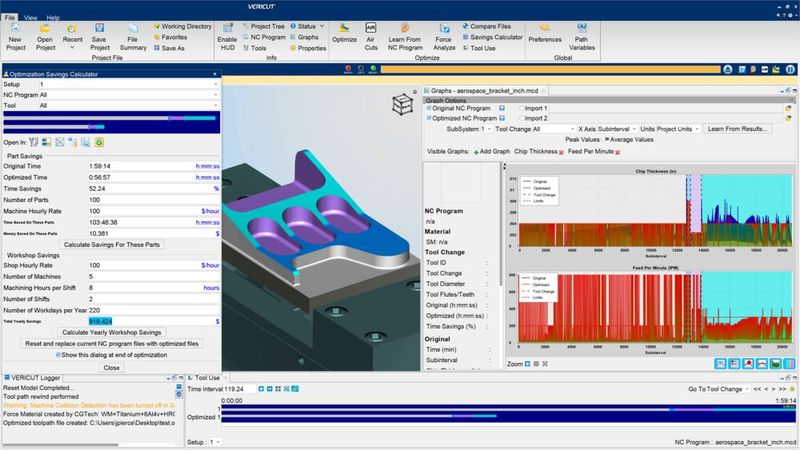Launch Learn From NC Program
Viewport: 800px width, 450px height.
[x=405, y=37]
